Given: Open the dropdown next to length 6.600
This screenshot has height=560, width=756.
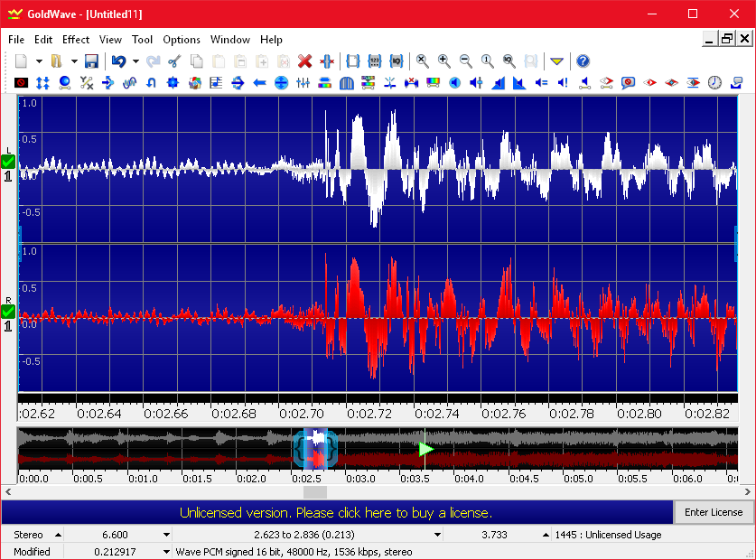Looking at the screenshot, I should [166, 535].
